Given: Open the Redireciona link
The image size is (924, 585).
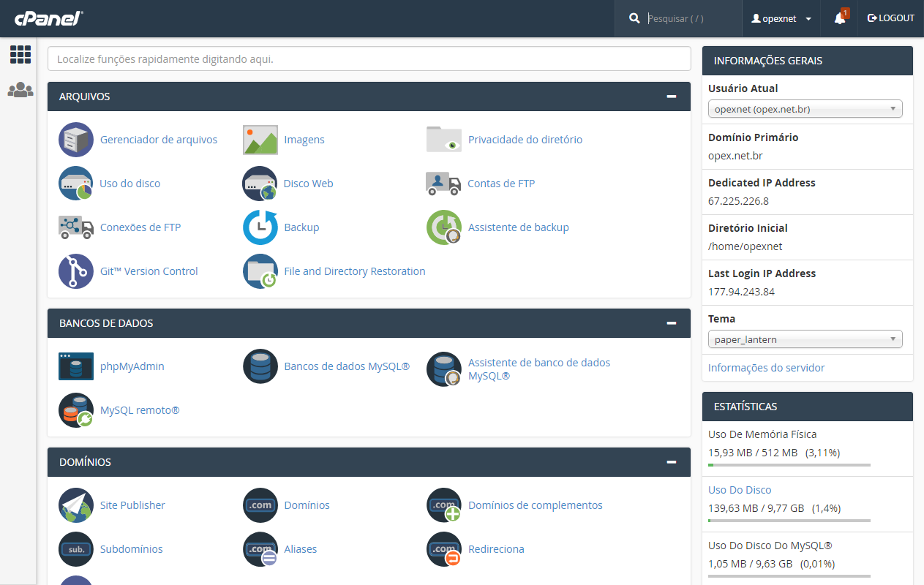Looking at the screenshot, I should coord(496,549).
